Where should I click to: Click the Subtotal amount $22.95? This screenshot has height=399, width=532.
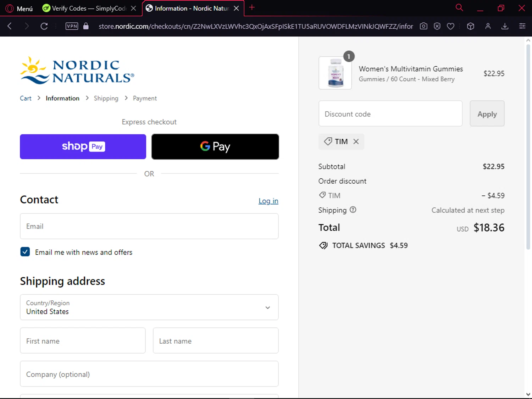click(494, 166)
